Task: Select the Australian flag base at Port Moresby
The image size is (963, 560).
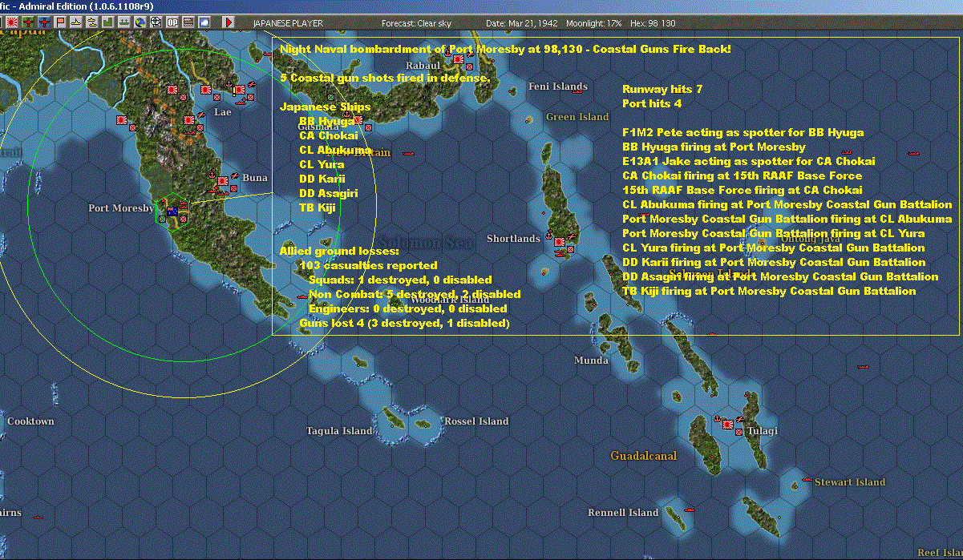Action: click(172, 212)
